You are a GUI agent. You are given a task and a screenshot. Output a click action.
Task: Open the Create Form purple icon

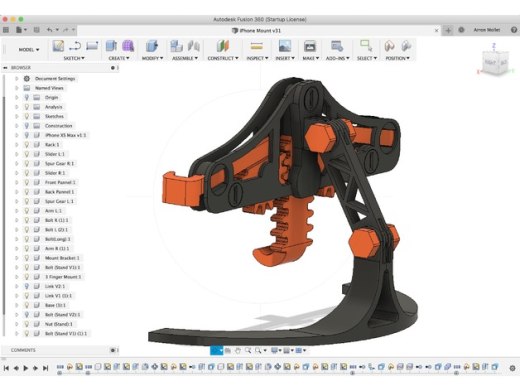tap(128, 46)
